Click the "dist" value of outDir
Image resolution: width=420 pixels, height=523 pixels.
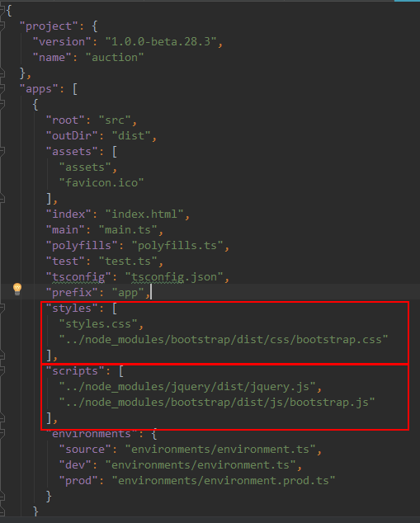[131, 136]
